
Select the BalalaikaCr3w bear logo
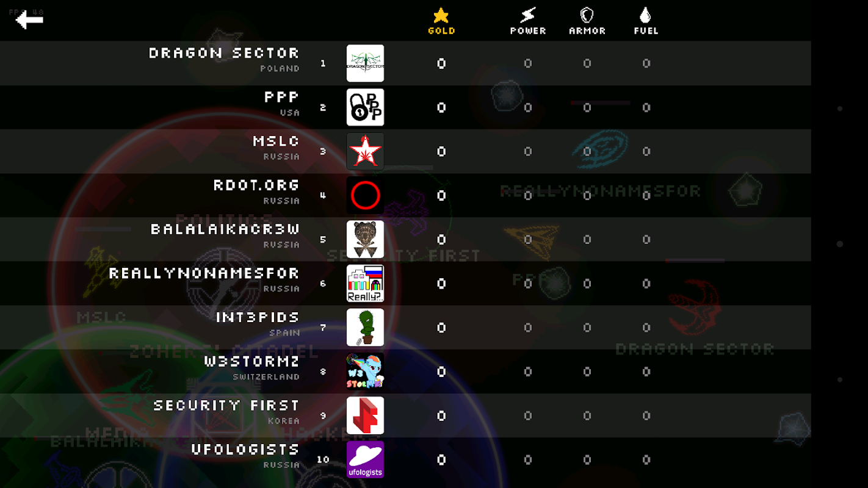pos(365,240)
